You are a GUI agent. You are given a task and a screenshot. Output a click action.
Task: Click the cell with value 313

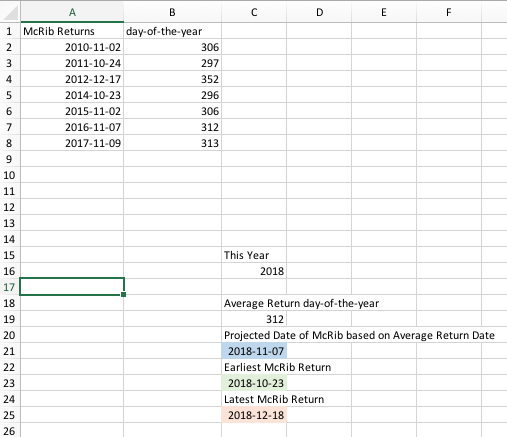point(172,143)
